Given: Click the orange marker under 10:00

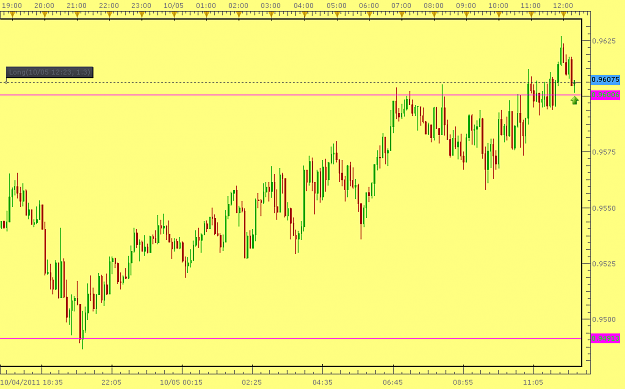Looking at the screenshot, I should point(499,15).
